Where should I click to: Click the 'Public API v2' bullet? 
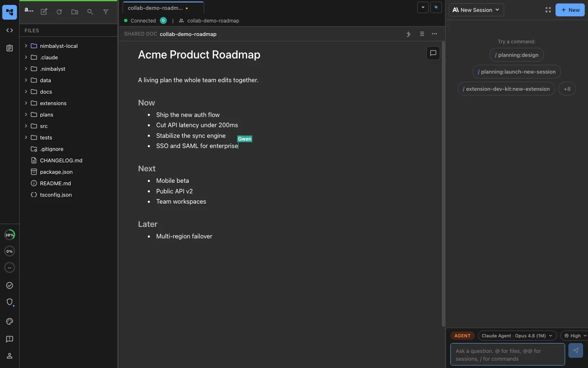[174, 191]
